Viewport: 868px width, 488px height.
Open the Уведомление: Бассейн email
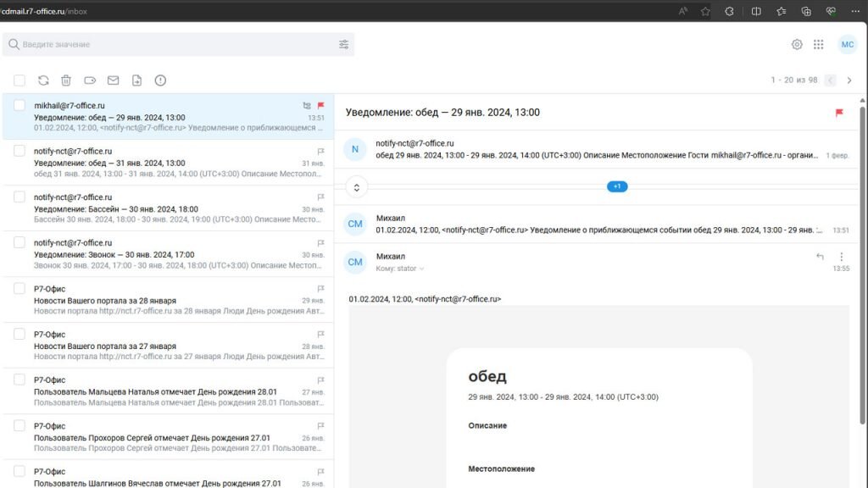pyautogui.click(x=169, y=208)
